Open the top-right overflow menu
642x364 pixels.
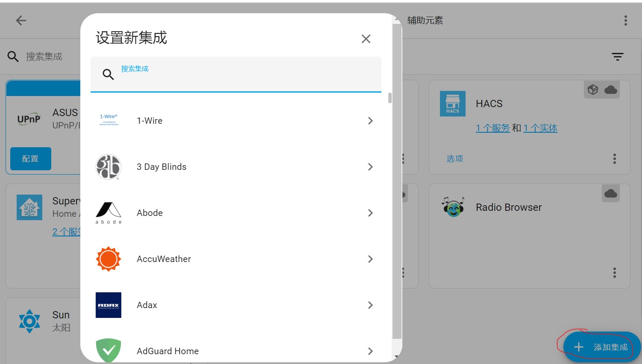625,20
